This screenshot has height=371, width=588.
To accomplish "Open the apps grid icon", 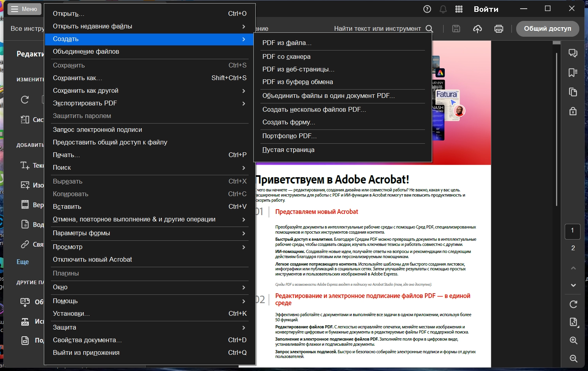I will tap(459, 9).
